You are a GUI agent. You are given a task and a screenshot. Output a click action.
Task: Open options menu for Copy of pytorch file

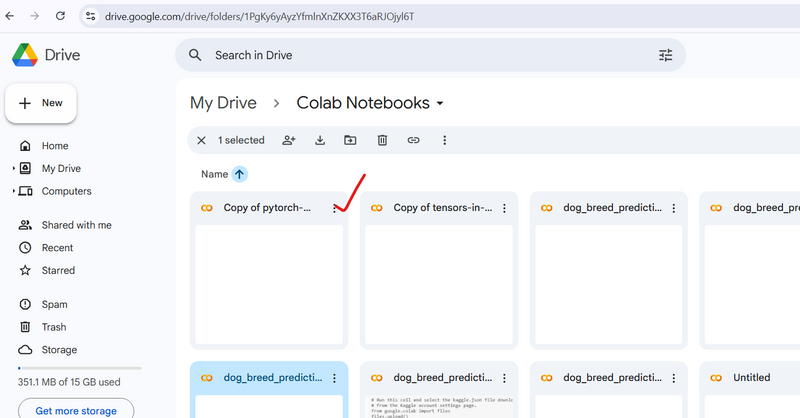(335, 208)
